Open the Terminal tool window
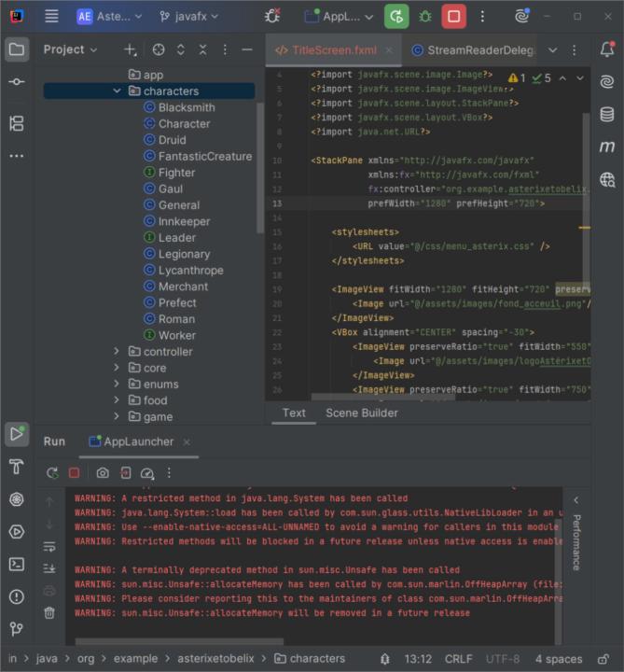 coord(16,564)
